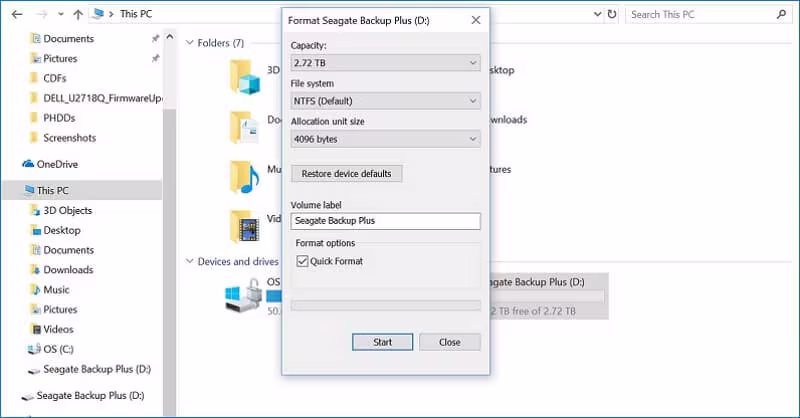Select the indented Seagate Backup Plus (D:) under This PC
Viewport: 800px width, 418px height.
point(97,369)
